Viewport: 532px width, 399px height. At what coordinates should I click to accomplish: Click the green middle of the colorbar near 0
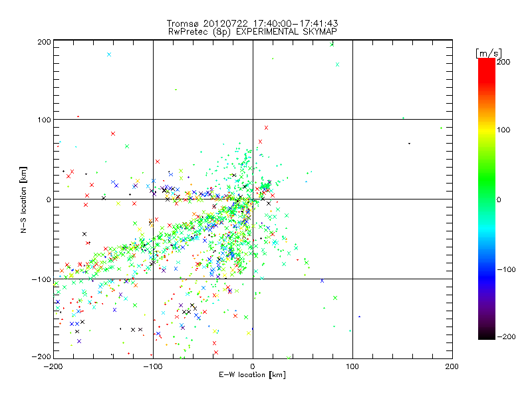(x=487, y=199)
